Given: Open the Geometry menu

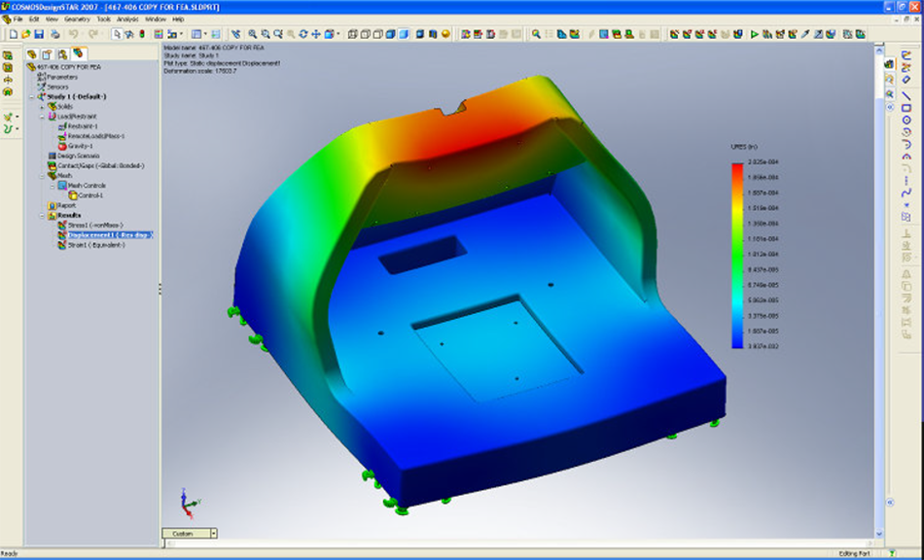Looking at the screenshot, I should (77, 18).
